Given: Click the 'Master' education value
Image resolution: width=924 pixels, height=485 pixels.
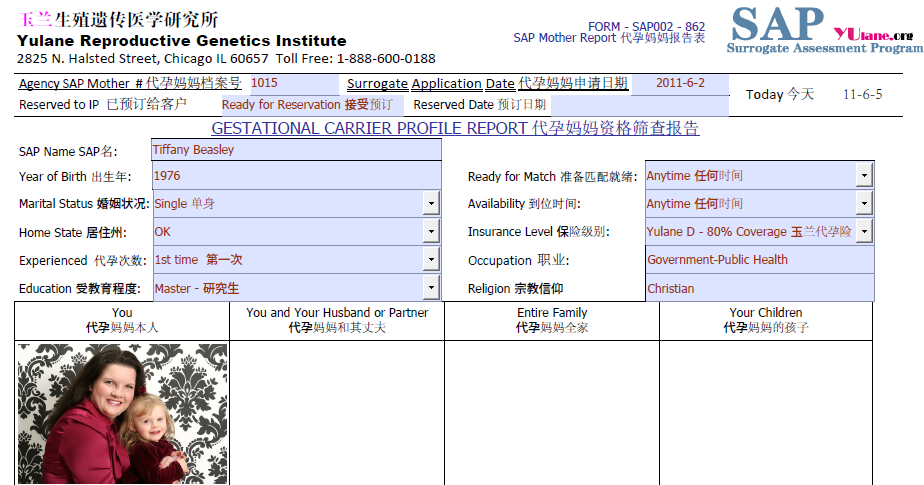Looking at the screenshot, I should coord(197,289).
